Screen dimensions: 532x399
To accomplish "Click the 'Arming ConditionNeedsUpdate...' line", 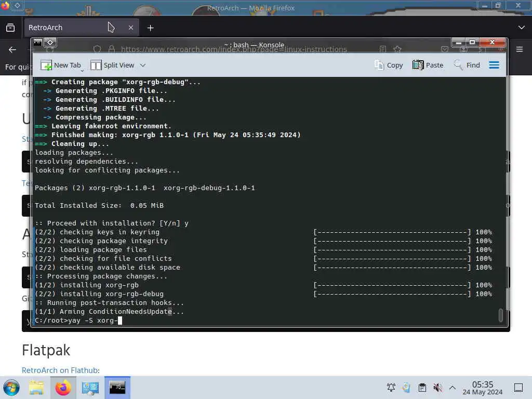I will 109,312.
